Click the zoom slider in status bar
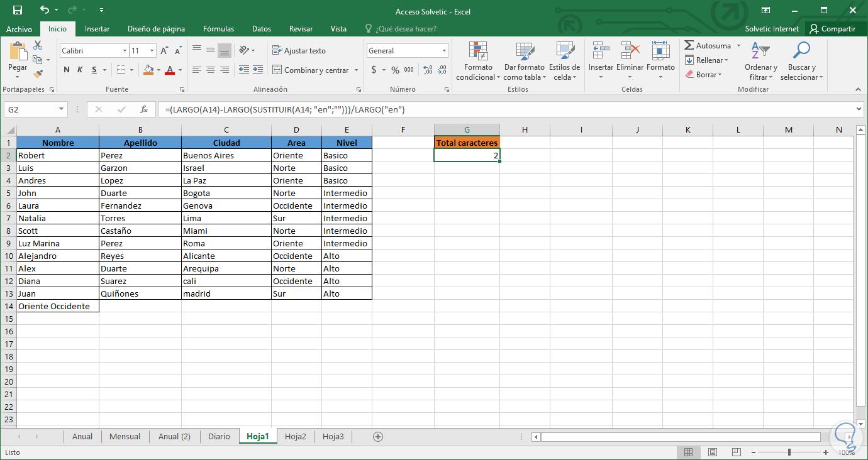The height and width of the screenshot is (460, 868). pyautogui.click(x=789, y=452)
